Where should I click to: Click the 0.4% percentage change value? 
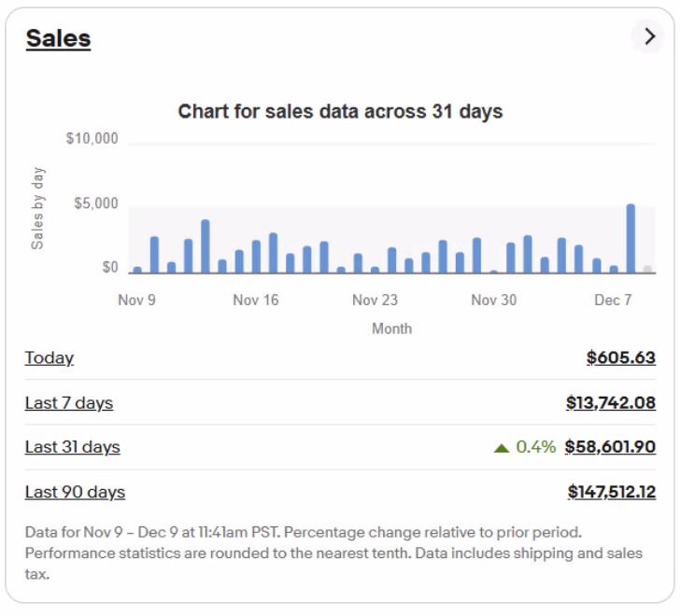coord(535,447)
